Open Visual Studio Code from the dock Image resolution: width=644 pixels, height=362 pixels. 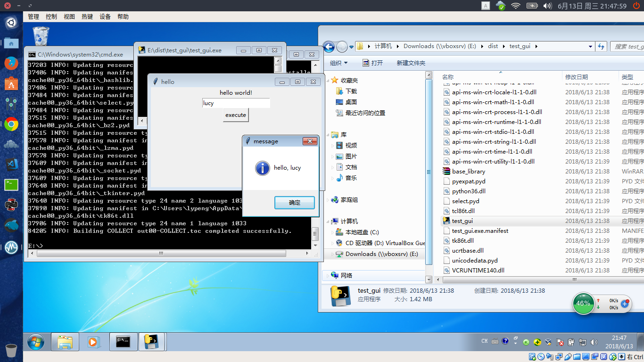pyautogui.click(x=11, y=164)
